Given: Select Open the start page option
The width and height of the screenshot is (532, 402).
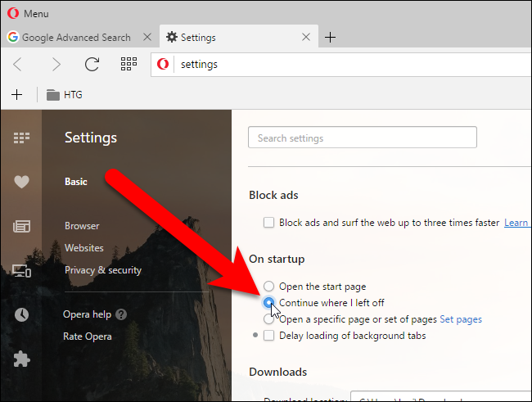Looking at the screenshot, I should pos(268,287).
